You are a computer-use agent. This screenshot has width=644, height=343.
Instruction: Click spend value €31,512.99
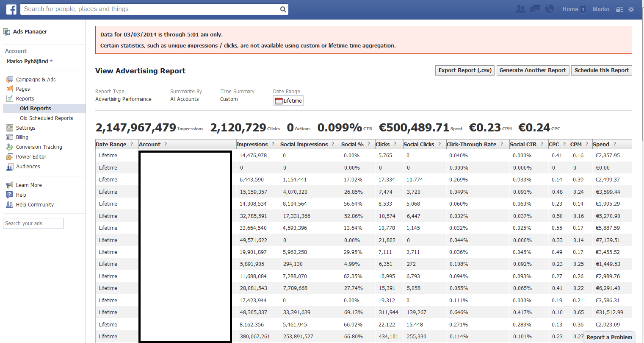pyautogui.click(x=609, y=312)
